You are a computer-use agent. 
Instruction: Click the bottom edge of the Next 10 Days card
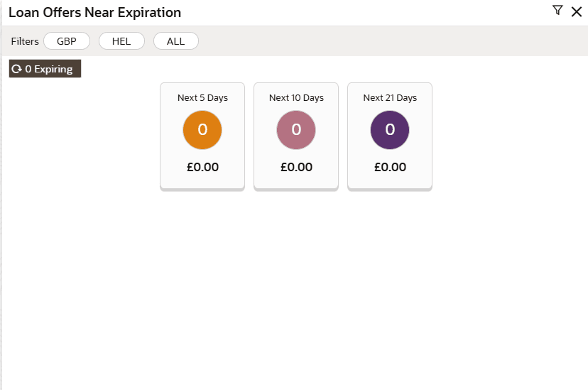click(x=296, y=190)
